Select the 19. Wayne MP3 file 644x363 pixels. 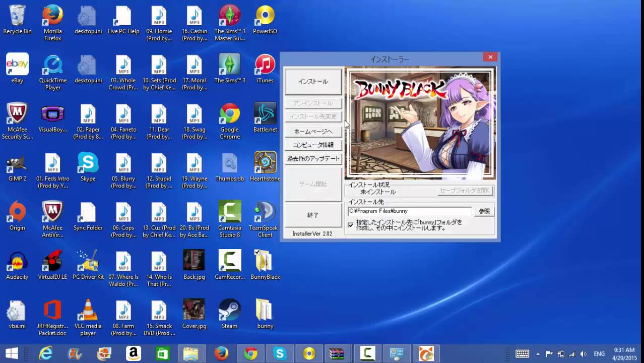[194, 170]
